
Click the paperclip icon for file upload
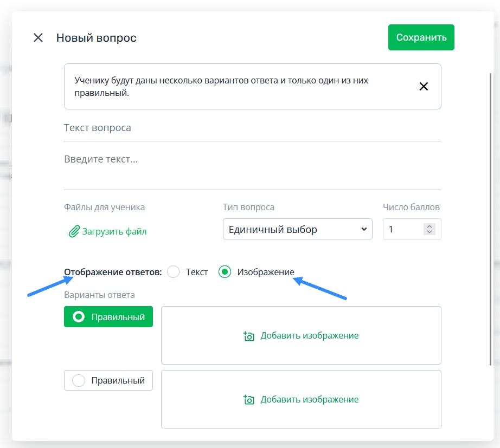pos(74,231)
